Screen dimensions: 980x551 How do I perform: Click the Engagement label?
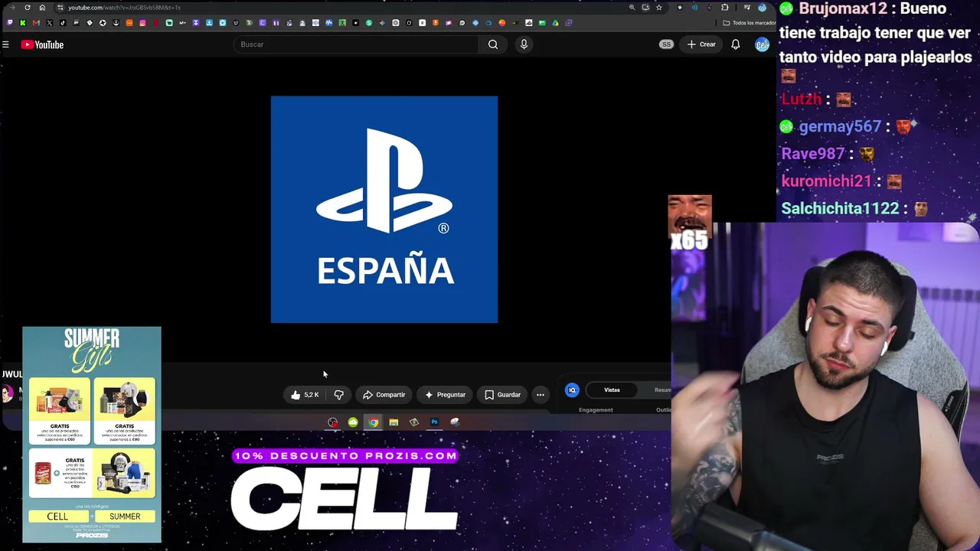click(596, 410)
